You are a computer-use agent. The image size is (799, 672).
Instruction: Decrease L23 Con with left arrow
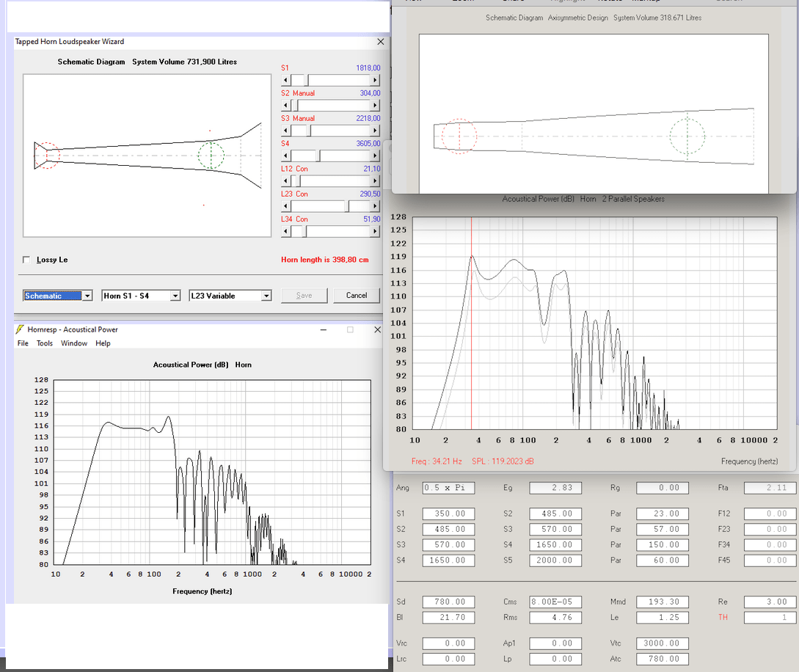pyautogui.click(x=285, y=206)
